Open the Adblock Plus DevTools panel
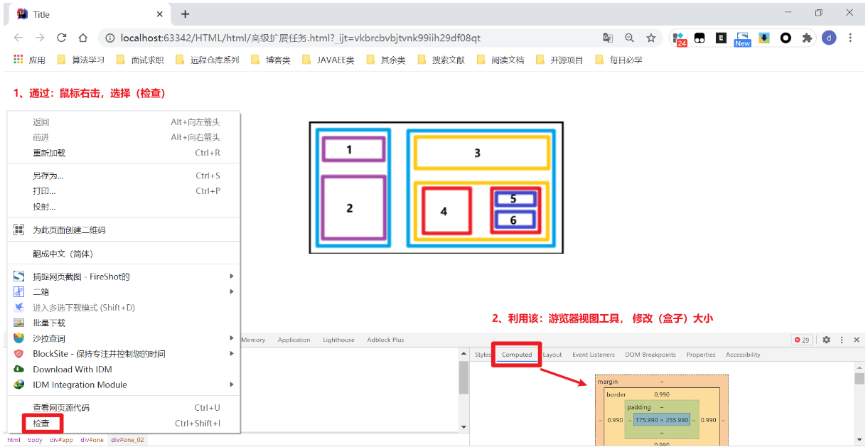 click(x=385, y=340)
